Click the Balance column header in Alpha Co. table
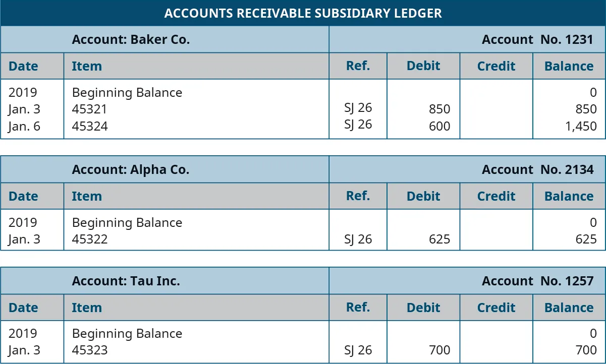This screenshot has height=364, width=606. (569, 196)
